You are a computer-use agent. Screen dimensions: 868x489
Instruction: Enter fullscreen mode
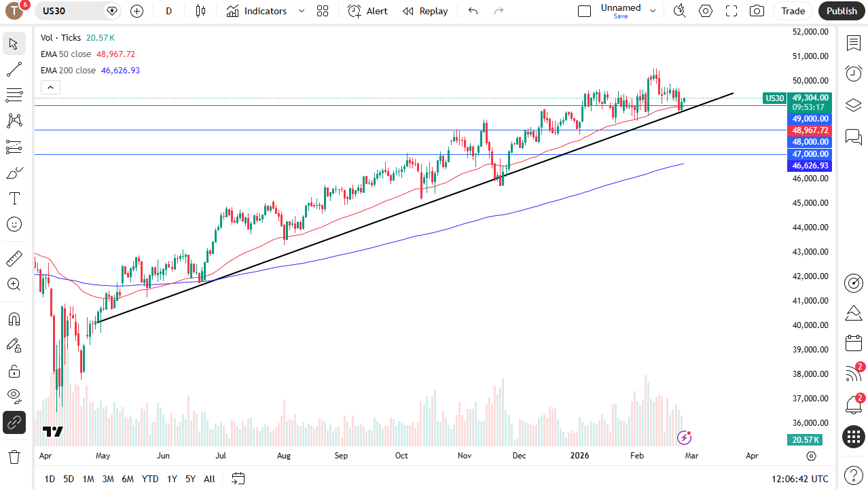pyautogui.click(x=731, y=11)
